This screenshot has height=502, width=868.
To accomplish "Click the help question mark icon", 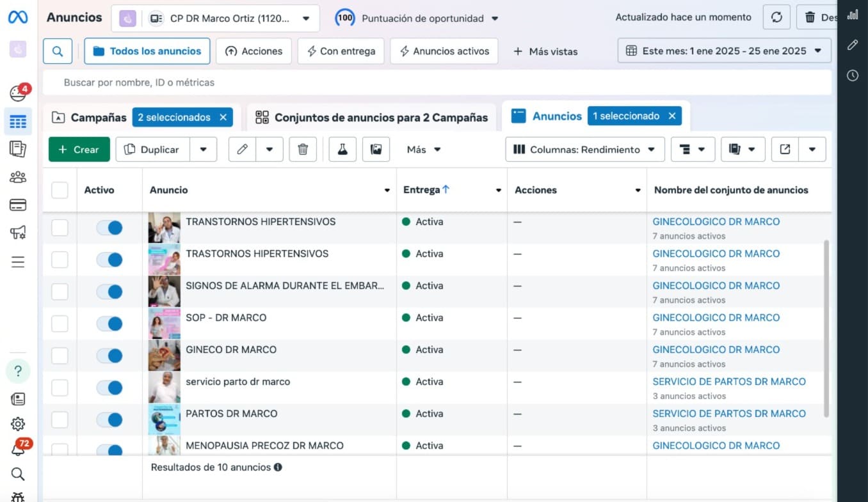I will click(18, 371).
